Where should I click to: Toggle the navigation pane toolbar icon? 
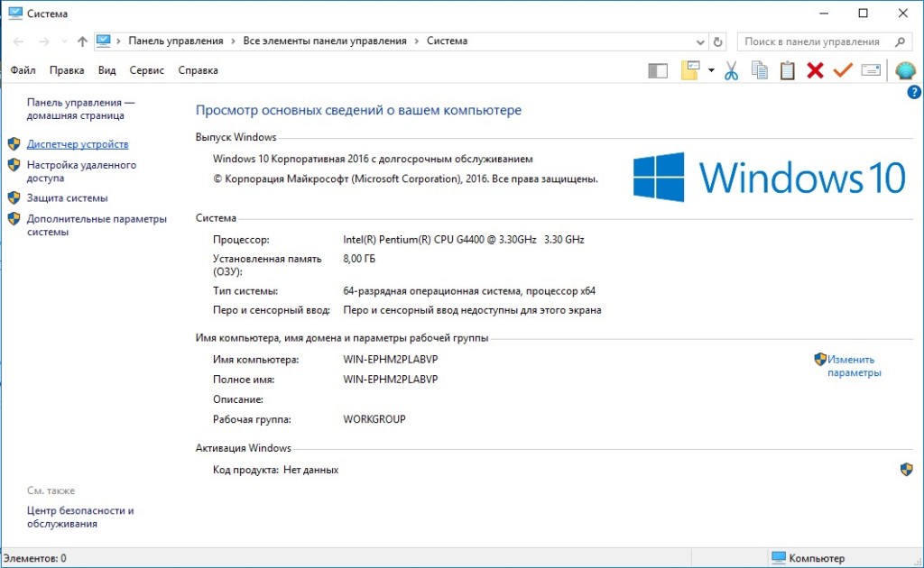click(658, 70)
